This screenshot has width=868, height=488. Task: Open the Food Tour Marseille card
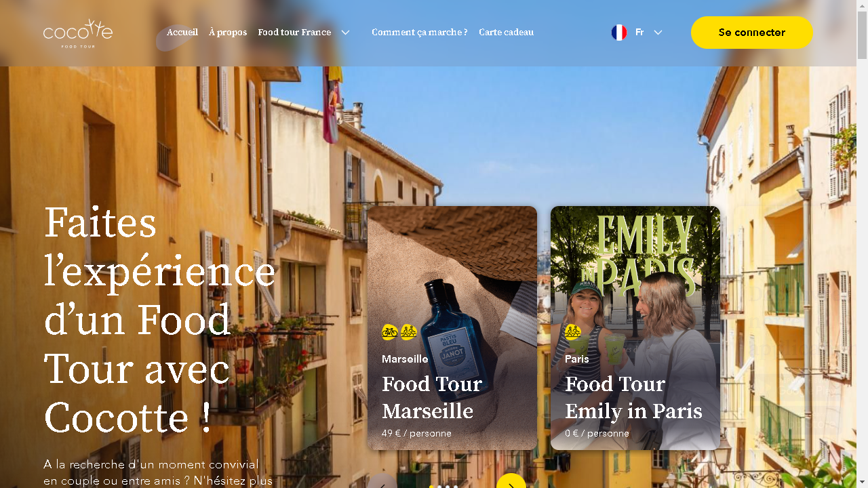click(452, 328)
